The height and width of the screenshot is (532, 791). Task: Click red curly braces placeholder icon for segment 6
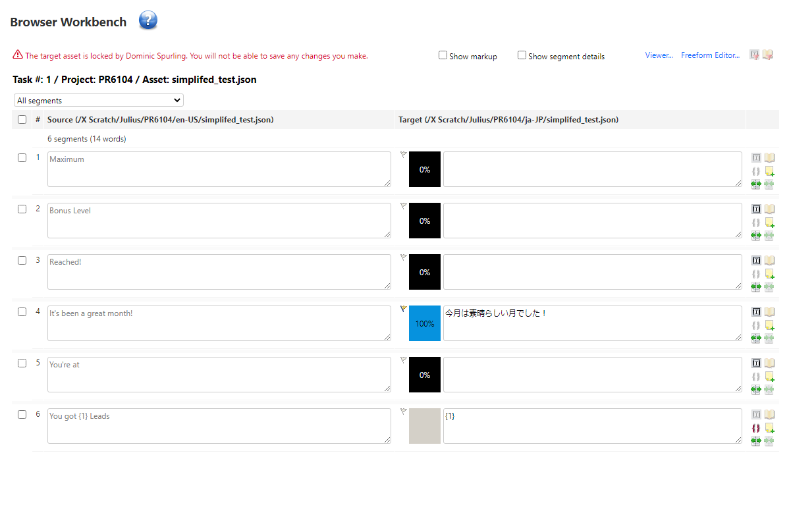(756, 428)
